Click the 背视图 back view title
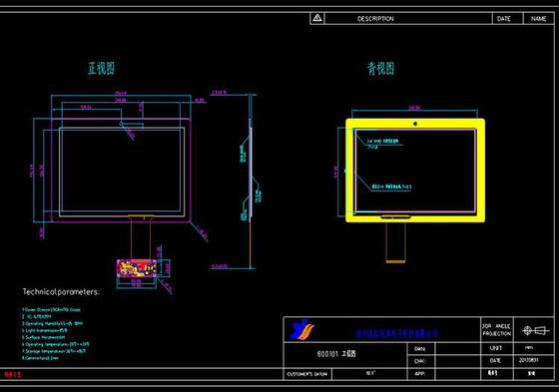Image resolution: width=559 pixels, height=392 pixels. [x=381, y=68]
